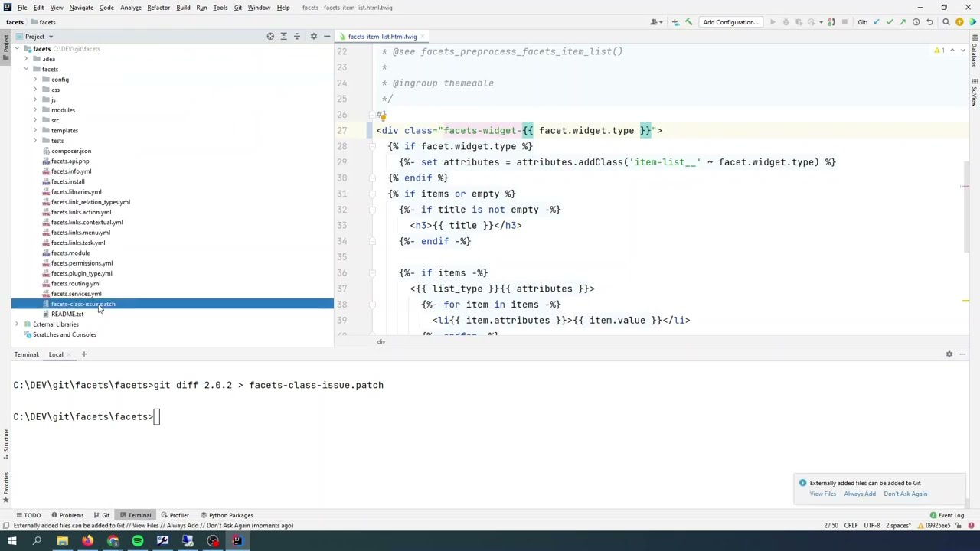Image resolution: width=980 pixels, height=551 pixels.
Task: Click Git Push arrow icon
Action: (x=903, y=22)
